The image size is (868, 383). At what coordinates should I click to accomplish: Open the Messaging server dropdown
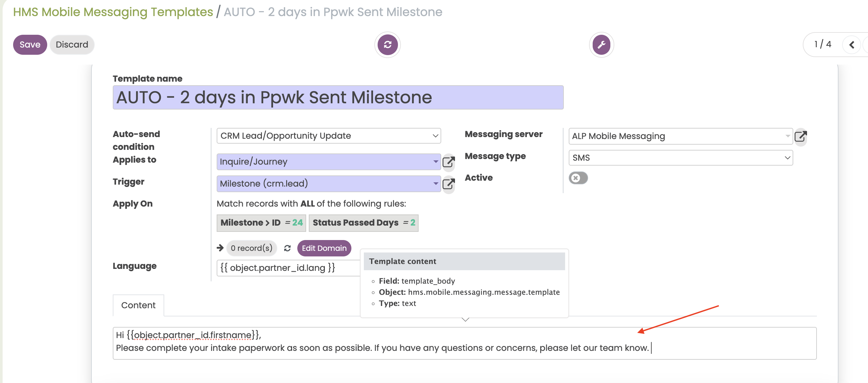[x=680, y=136]
